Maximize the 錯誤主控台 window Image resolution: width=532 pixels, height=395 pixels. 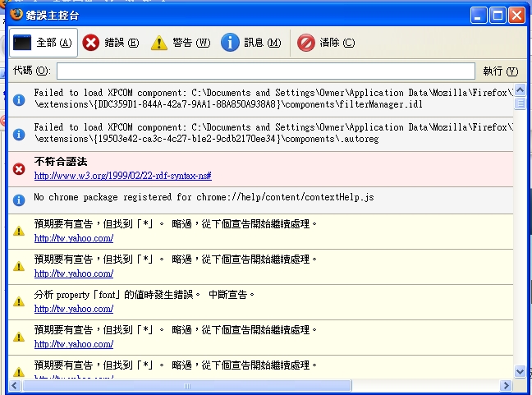[x=498, y=16]
